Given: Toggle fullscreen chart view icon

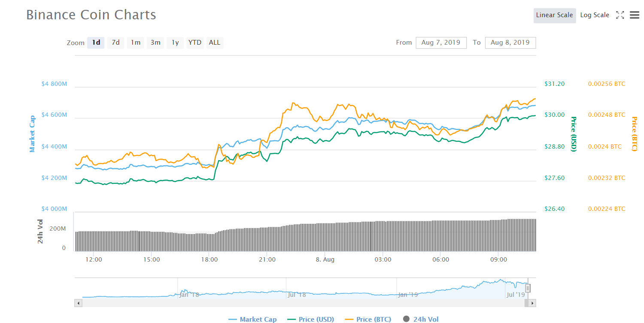Looking at the screenshot, I should click(x=620, y=15).
